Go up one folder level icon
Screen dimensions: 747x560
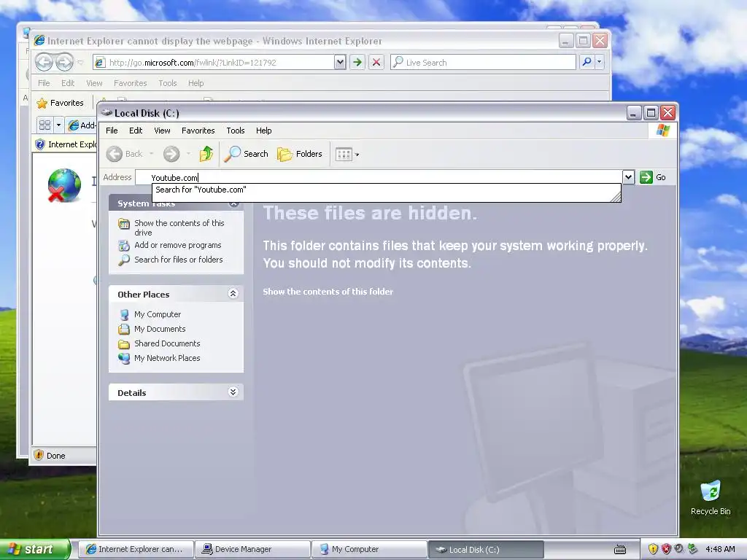pyautogui.click(x=206, y=154)
